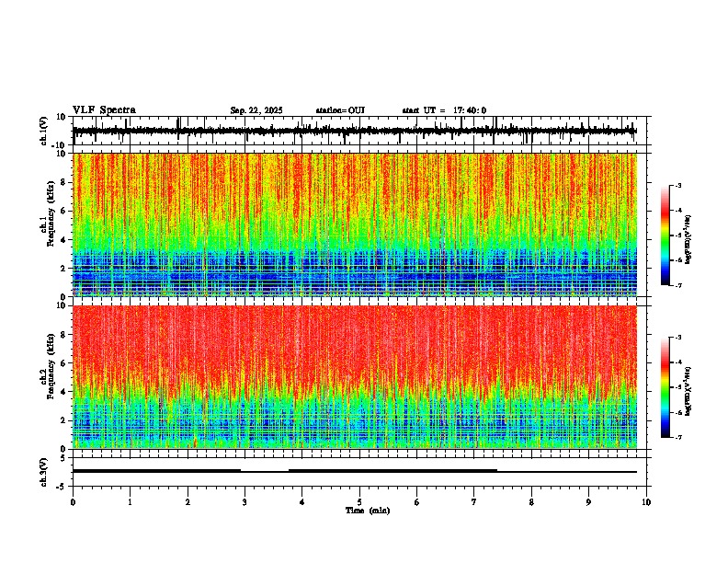Click the time axis tick label "4"
Image resolution: width=728 pixels, height=563 pixels.
pos(302,502)
